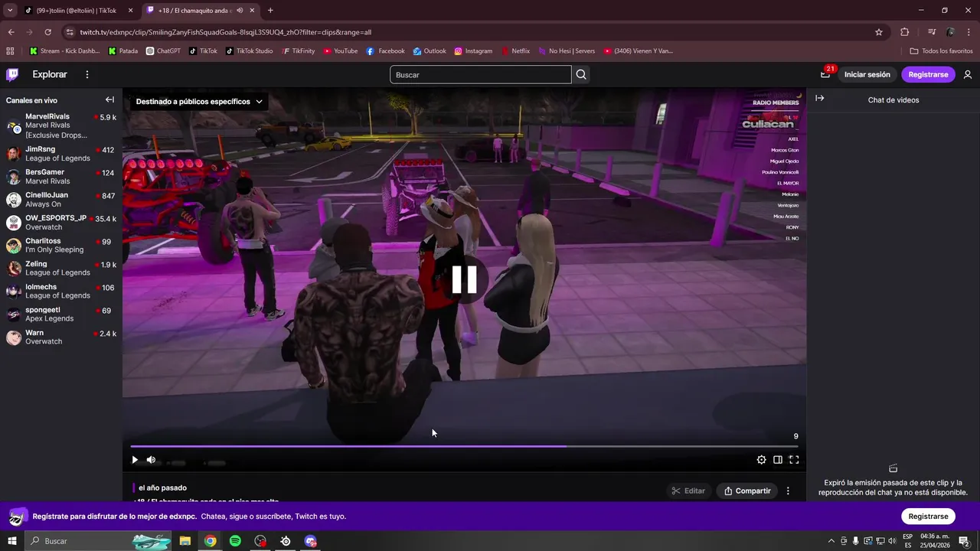Open the Chrome apps grid in the bookmarks bar

click(10, 51)
